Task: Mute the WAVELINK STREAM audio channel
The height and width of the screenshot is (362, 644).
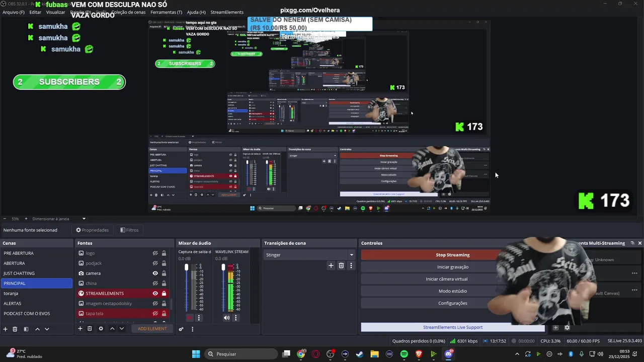Action: (226, 318)
